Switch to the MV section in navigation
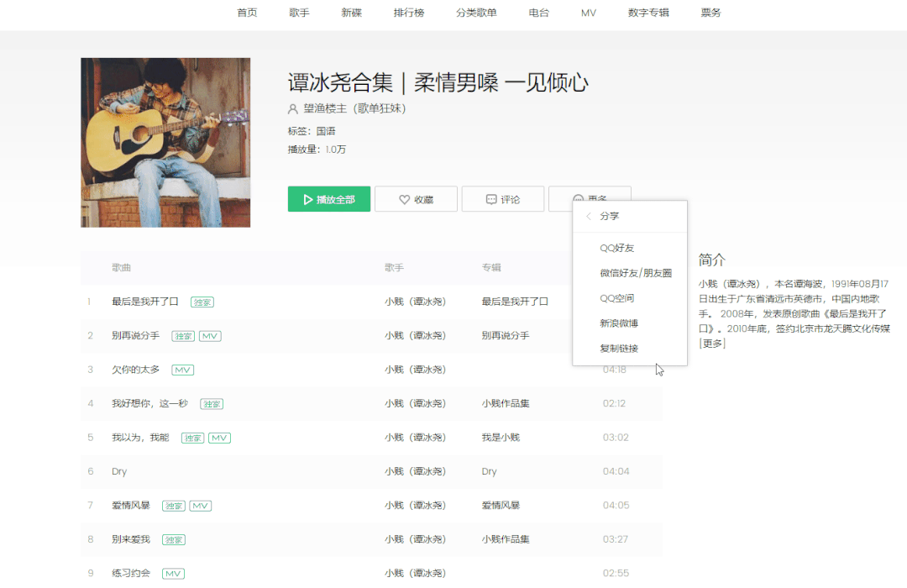The width and height of the screenshot is (907, 588). coord(588,13)
